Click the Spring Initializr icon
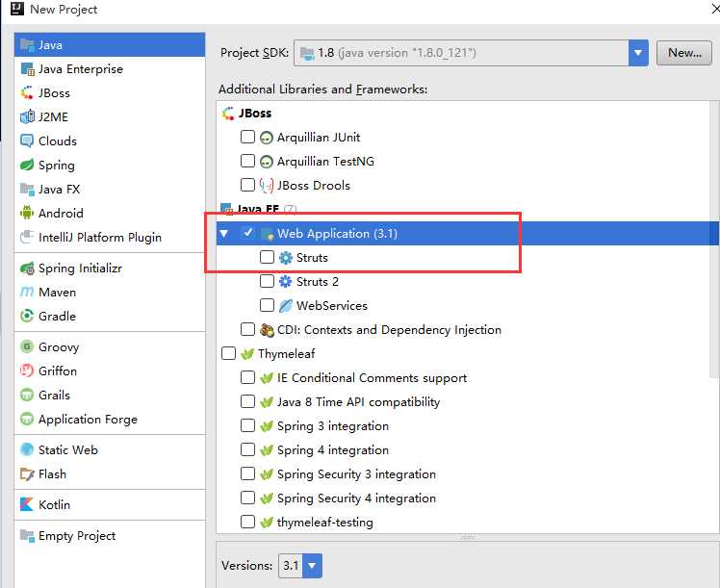Screen dimensions: 720x588 click(x=27, y=268)
